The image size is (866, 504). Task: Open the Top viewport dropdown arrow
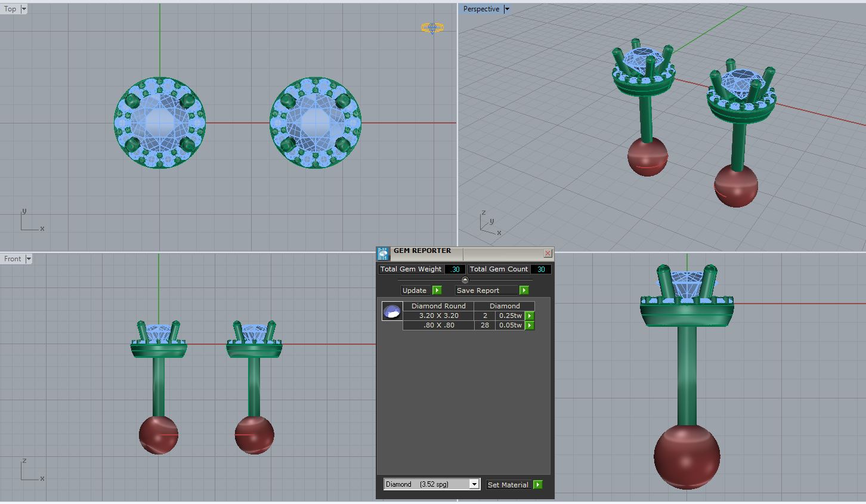click(x=24, y=9)
